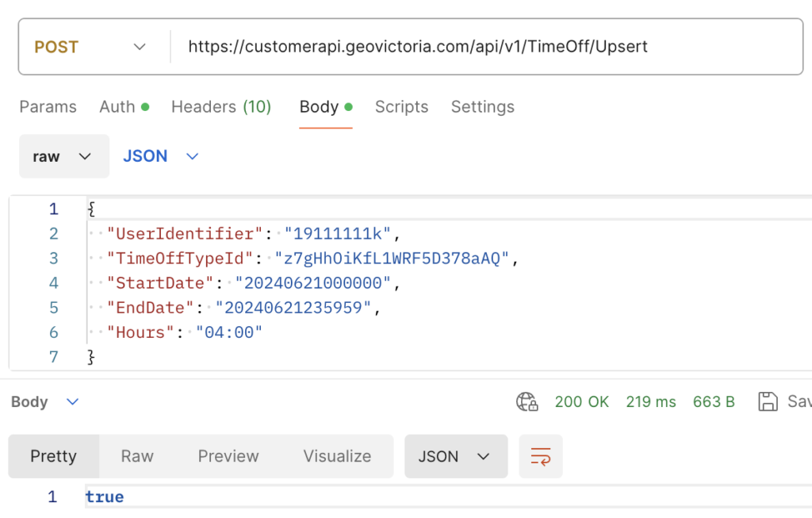Switch to Raw response view
Screen dimensions: 812x518
tap(137, 456)
